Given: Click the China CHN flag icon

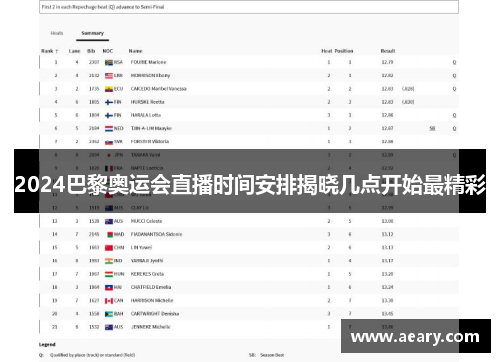Looking at the screenshot, I should point(109,248).
